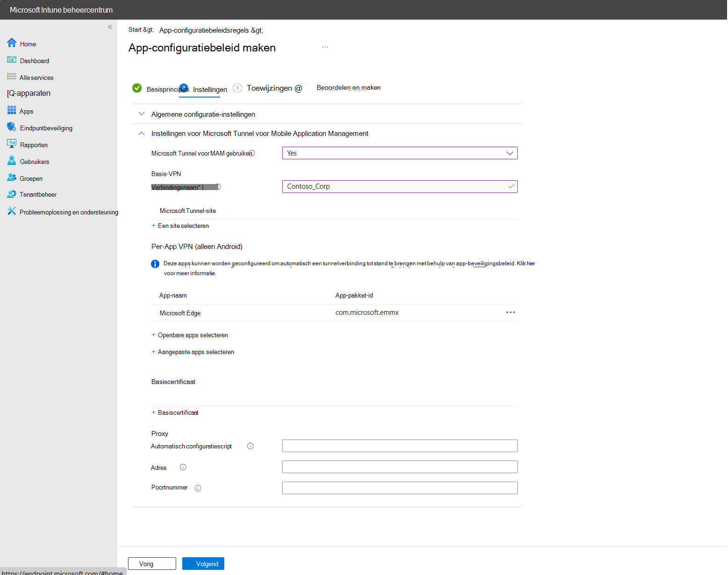Click into Verbindingsnaam field with Contoso_Corp
This screenshot has height=575, width=728.
tap(400, 186)
